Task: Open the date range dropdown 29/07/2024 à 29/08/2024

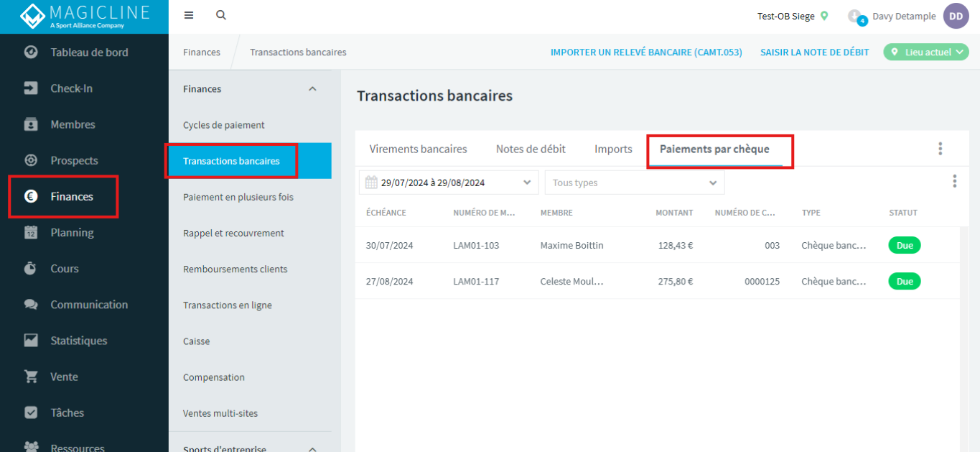Action: [x=449, y=183]
